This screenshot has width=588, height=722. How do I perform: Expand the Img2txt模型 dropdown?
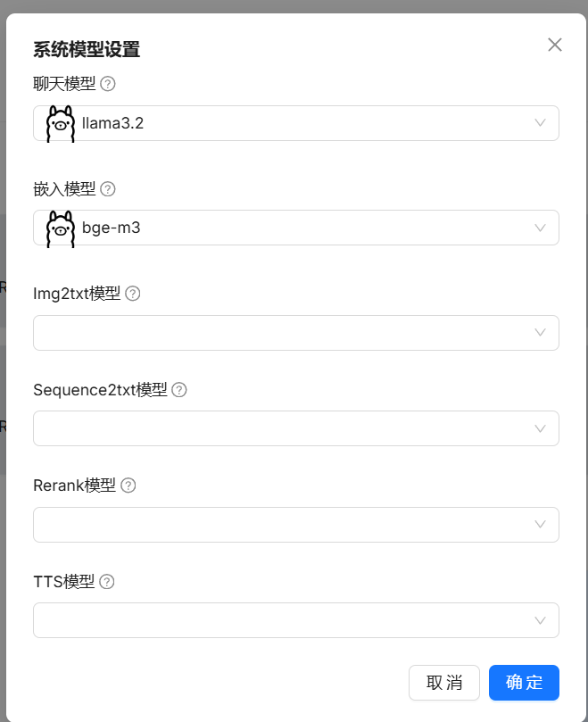click(540, 332)
